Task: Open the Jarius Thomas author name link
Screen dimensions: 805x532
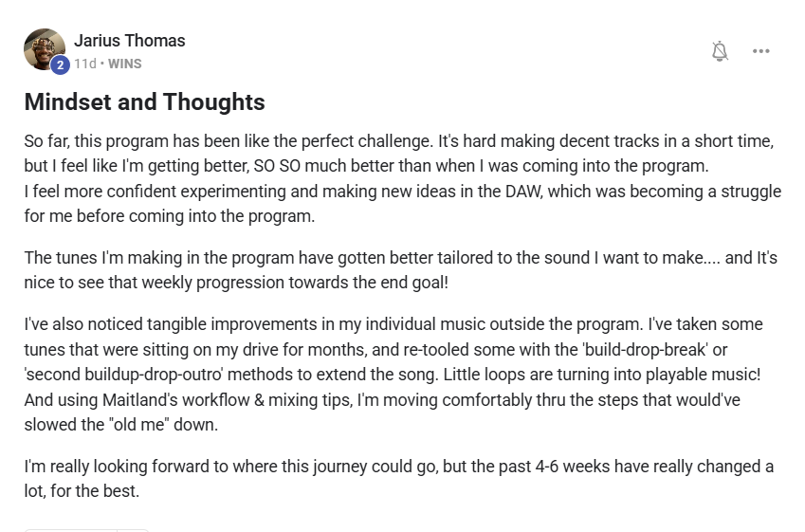Action: 129,41
